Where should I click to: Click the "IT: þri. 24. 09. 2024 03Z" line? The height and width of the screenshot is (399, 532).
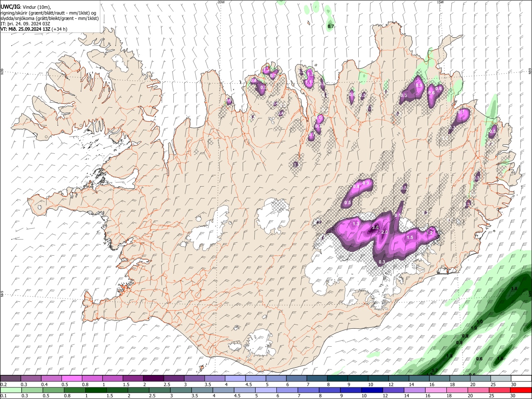(x=26, y=24)
